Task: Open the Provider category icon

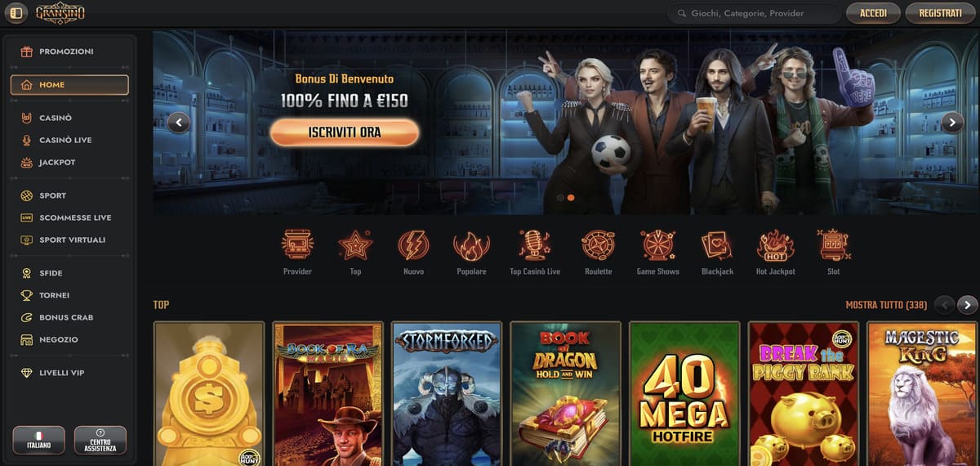Action: pyautogui.click(x=297, y=244)
